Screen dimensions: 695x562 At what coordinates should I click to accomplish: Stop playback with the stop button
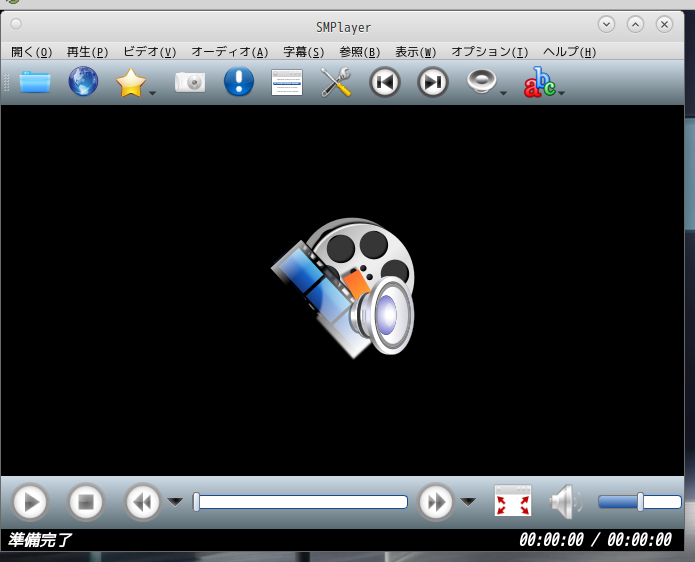86,502
